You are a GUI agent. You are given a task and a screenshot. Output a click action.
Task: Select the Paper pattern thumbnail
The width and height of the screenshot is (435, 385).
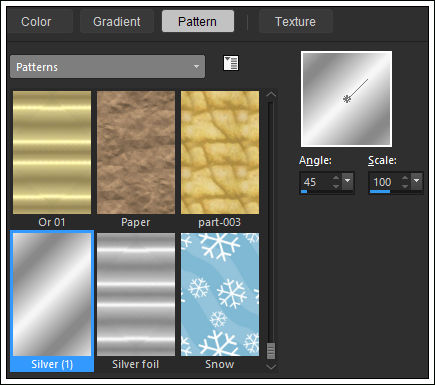click(136, 152)
